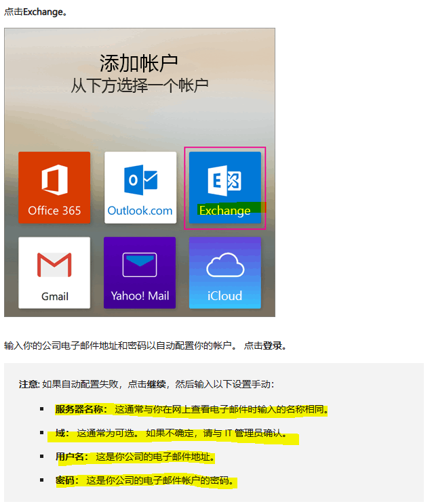Click the highlighted 密码 bullet line
The image size is (432, 504).
(144, 480)
